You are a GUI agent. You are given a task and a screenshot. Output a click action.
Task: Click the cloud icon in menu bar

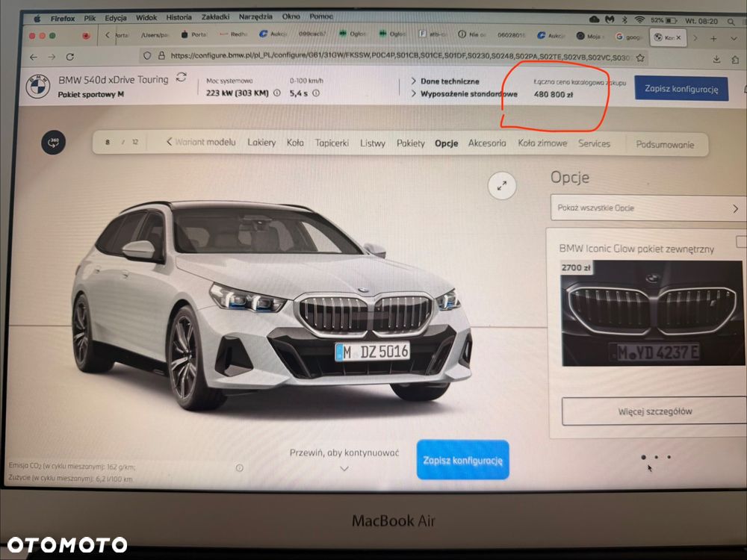click(594, 19)
